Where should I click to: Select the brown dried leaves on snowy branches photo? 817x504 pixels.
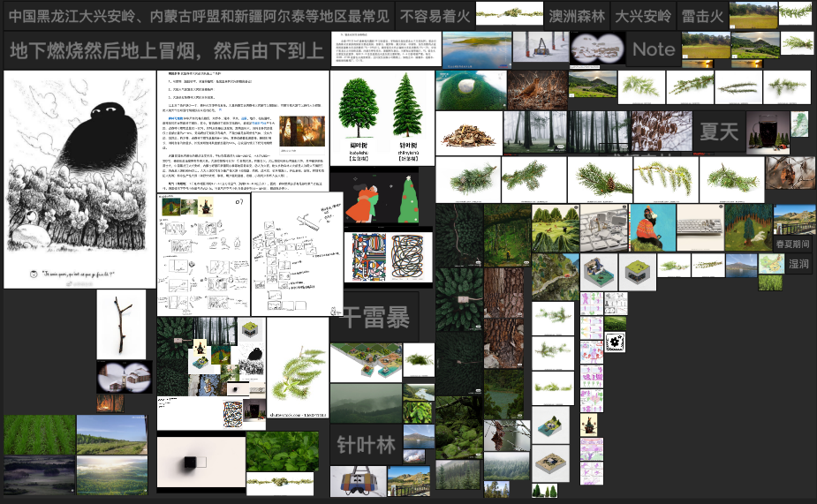tap(662, 132)
